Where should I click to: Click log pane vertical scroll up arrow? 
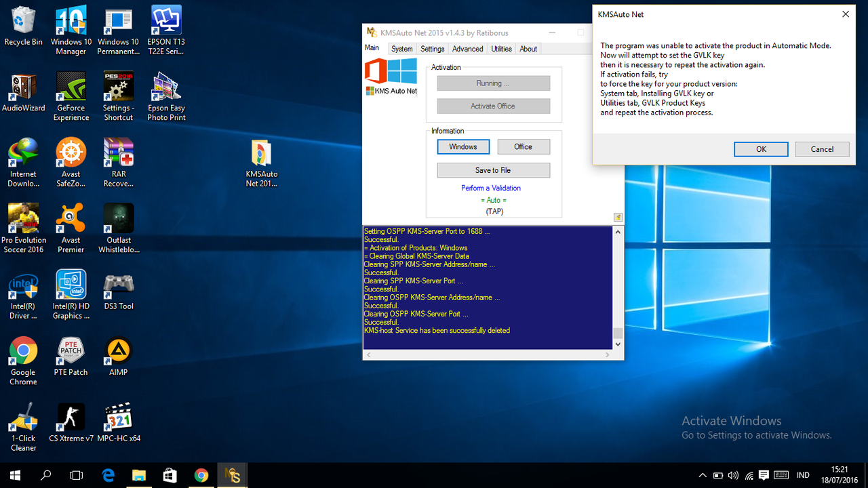(x=617, y=232)
